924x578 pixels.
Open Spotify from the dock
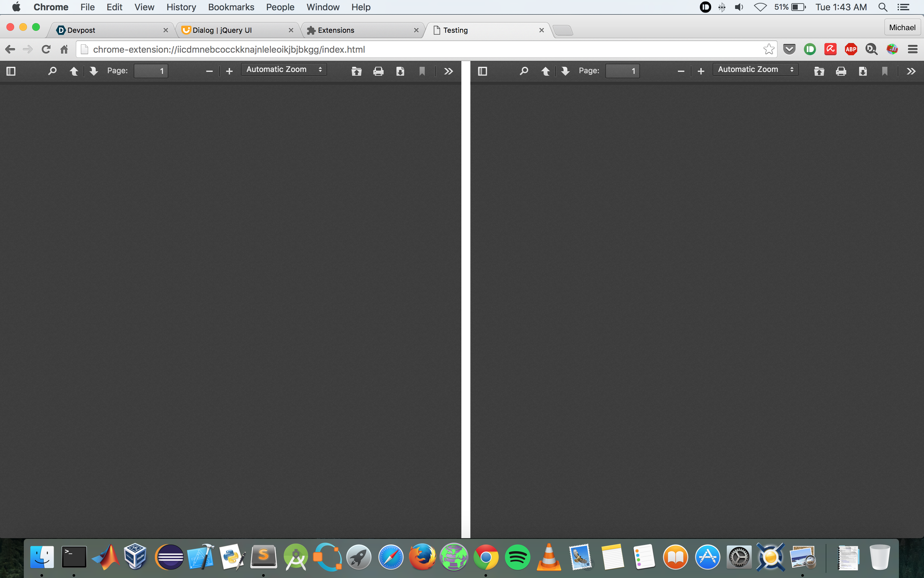(518, 557)
